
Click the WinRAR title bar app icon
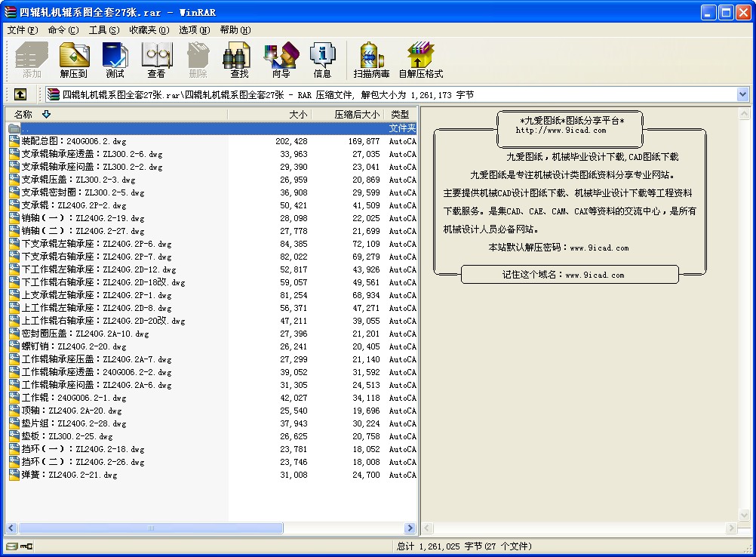tap(11, 12)
